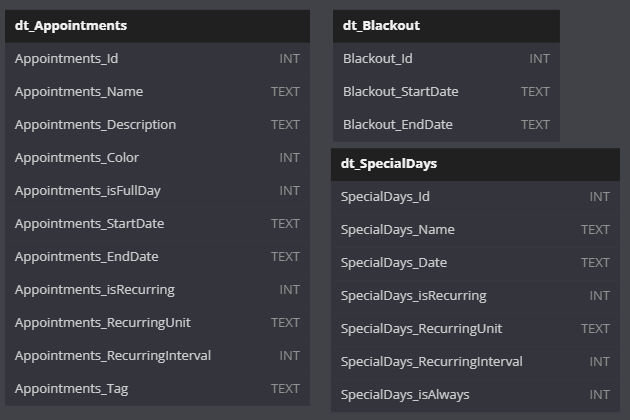Select the dt_Appointments table header
This screenshot has height=420, width=630.
(157, 26)
